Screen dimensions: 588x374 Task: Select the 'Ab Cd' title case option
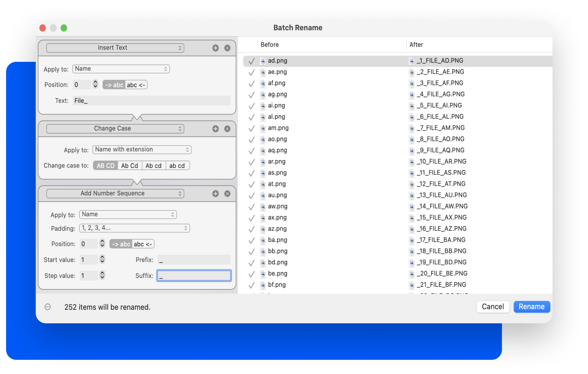click(x=129, y=166)
